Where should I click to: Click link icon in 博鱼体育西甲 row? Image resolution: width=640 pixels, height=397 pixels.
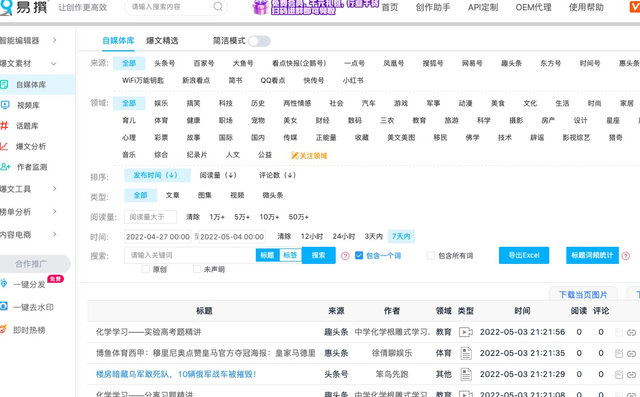[x=631, y=353]
